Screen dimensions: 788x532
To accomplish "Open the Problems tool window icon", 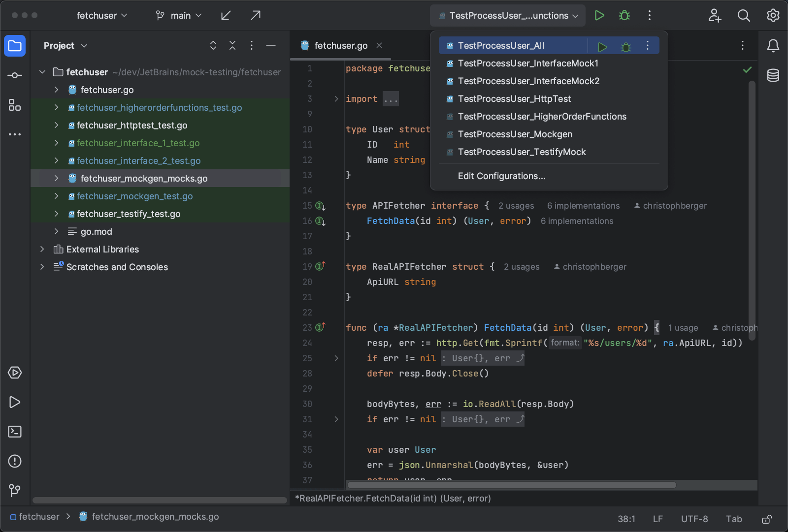I will point(14,461).
